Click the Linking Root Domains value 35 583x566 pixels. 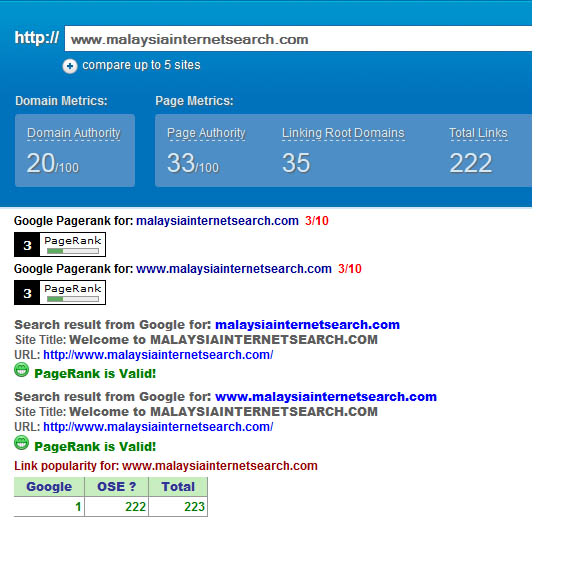(296, 163)
